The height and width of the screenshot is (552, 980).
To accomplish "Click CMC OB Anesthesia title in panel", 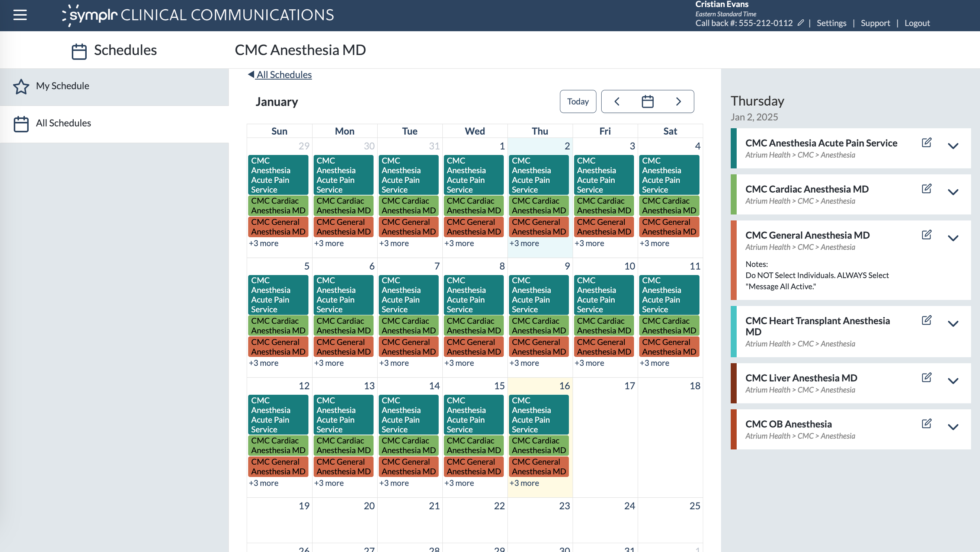I will [788, 424].
